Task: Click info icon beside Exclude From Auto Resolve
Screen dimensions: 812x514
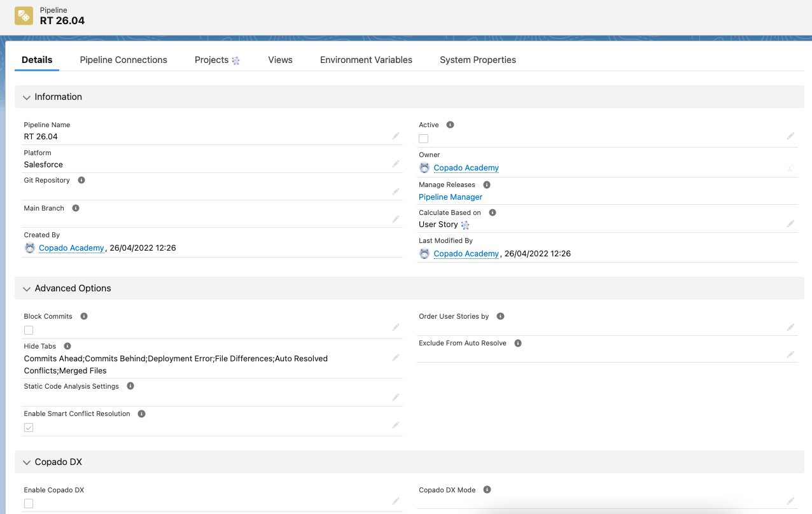Action: pos(518,344)
